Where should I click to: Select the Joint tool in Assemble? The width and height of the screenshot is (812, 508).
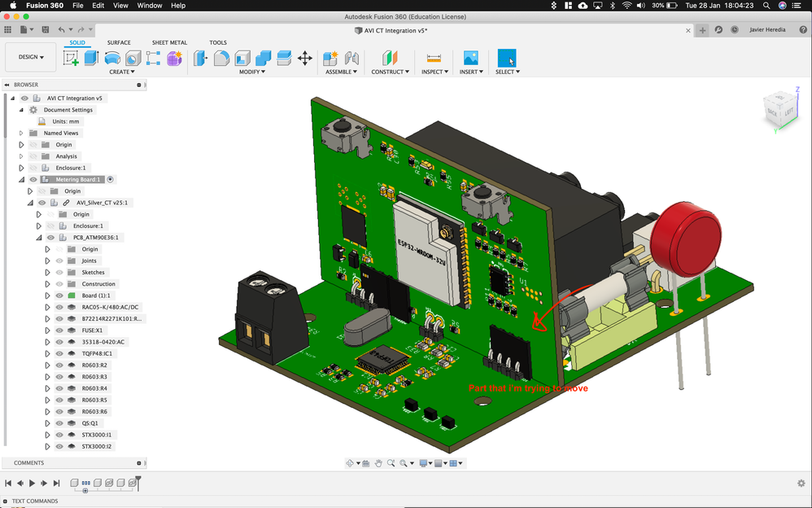pyautogui.click(x=352, y=58)
